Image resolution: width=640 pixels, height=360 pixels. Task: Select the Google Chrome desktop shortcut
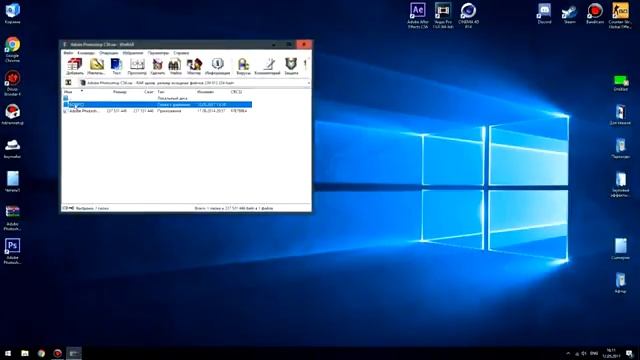point(13,49)
